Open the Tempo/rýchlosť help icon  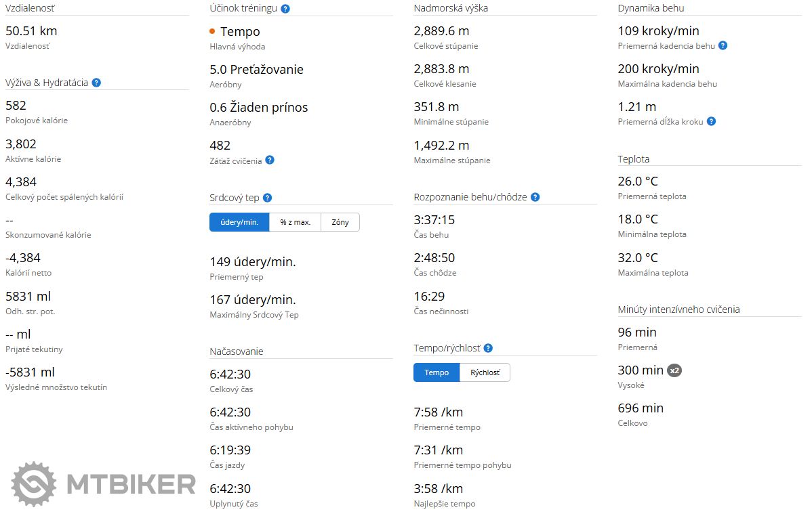488,348
